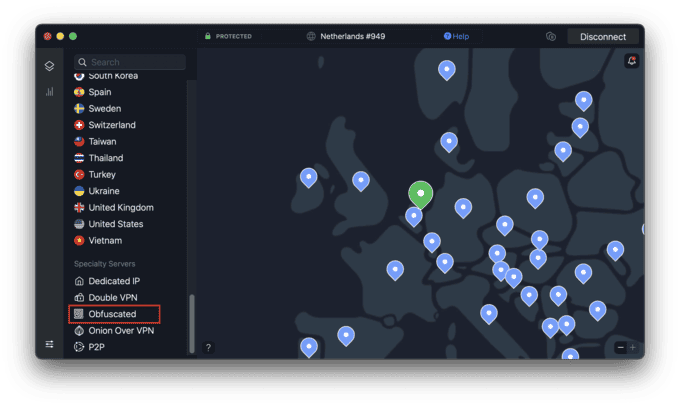Open the Help link

[456, 36]
